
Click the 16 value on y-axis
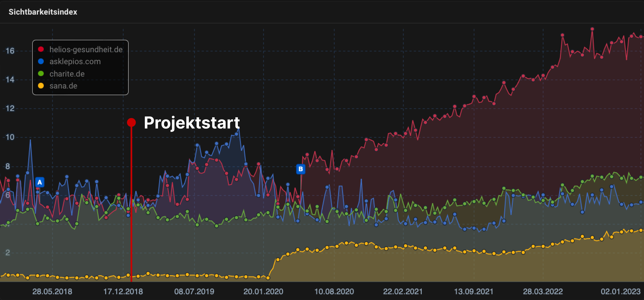10,51
